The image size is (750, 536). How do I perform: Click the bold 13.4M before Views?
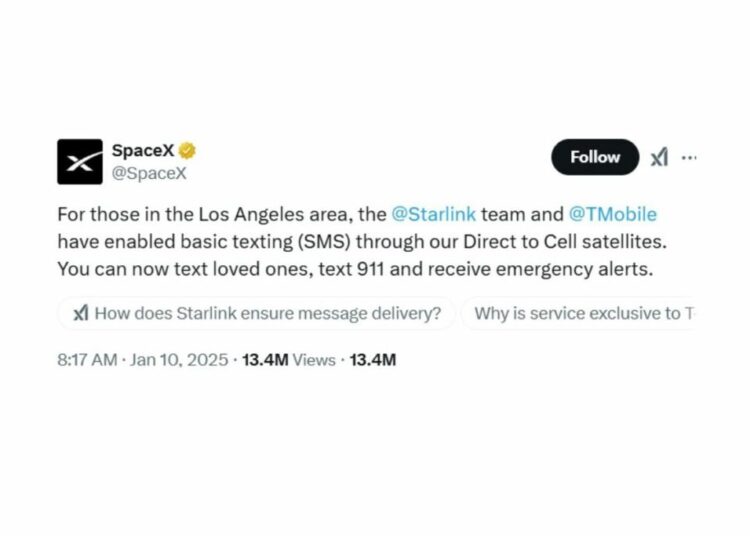265,360
